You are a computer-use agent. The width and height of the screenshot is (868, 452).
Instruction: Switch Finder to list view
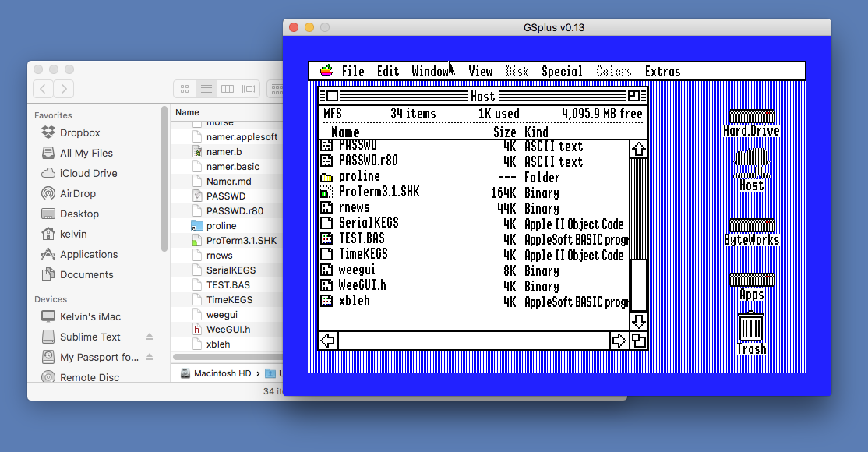[x=206, y=89]
